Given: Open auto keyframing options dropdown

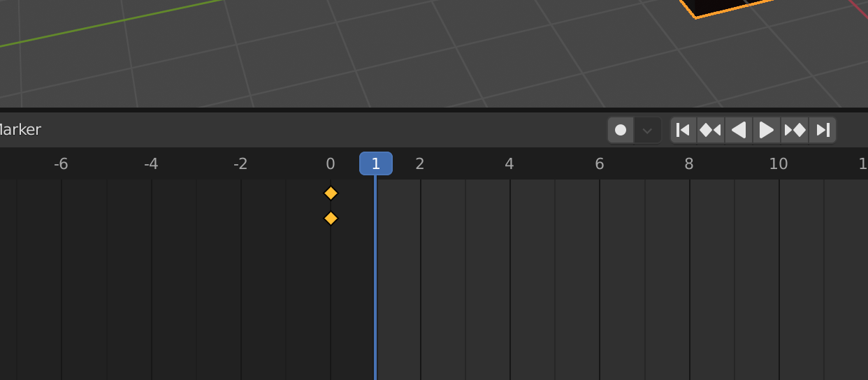Looking at the screenshot, I should tap(648, 130).
